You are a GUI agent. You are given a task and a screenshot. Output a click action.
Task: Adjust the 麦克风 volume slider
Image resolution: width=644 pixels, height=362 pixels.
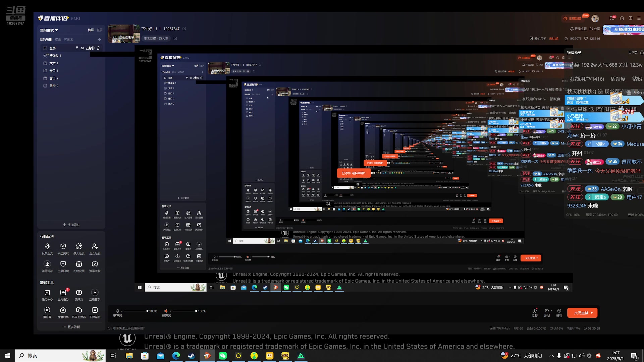[x=136, y=311]
